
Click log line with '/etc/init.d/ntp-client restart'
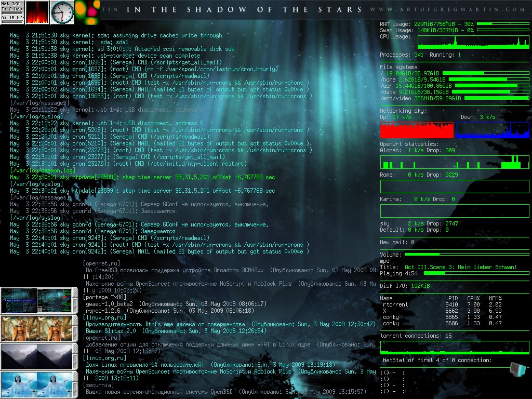tap(129, 164)
